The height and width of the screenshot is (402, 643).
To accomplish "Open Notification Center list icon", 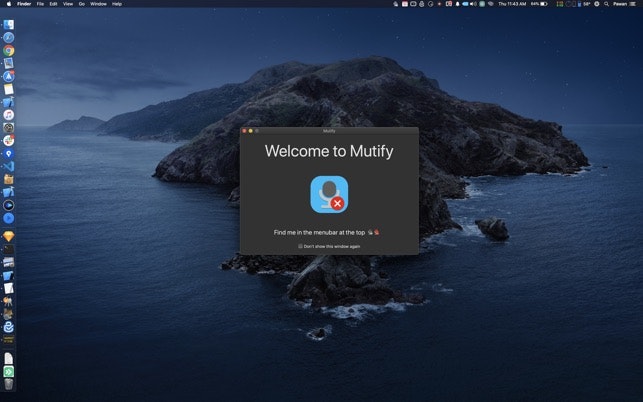I will click(632, 4).
